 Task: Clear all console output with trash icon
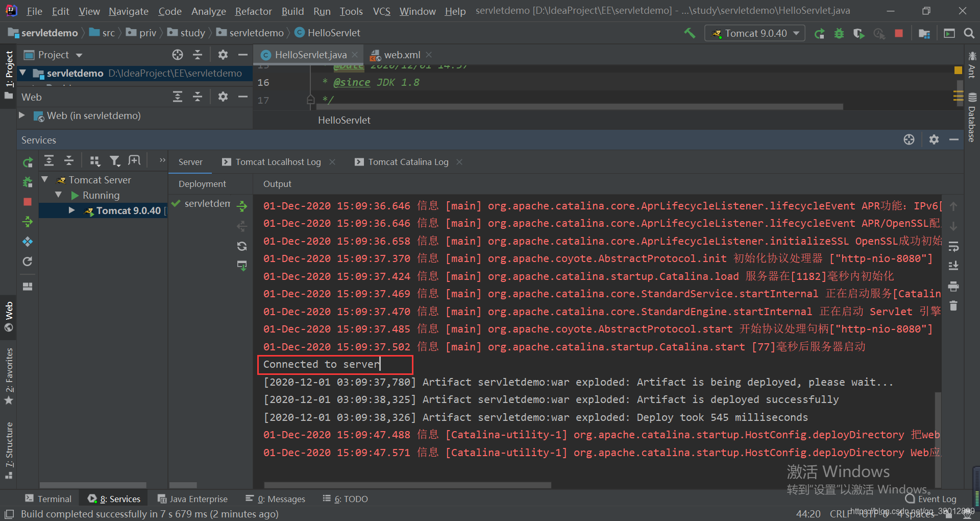(x=953, y=306)
